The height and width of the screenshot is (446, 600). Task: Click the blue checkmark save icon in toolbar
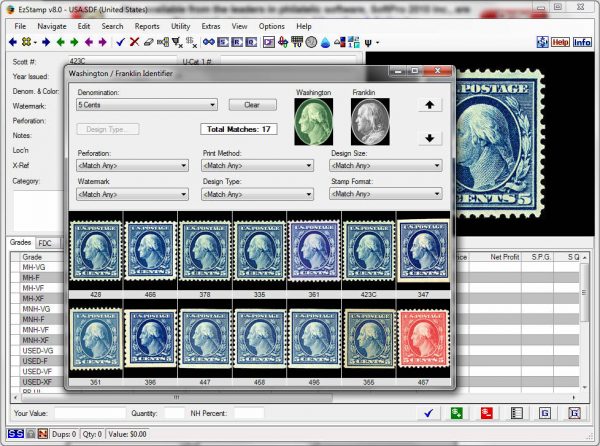(x=120, y=42)
